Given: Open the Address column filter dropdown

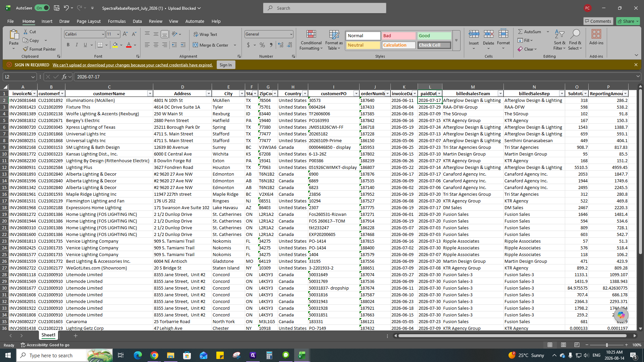Looking at the screenshot, I should click(209, 94).
